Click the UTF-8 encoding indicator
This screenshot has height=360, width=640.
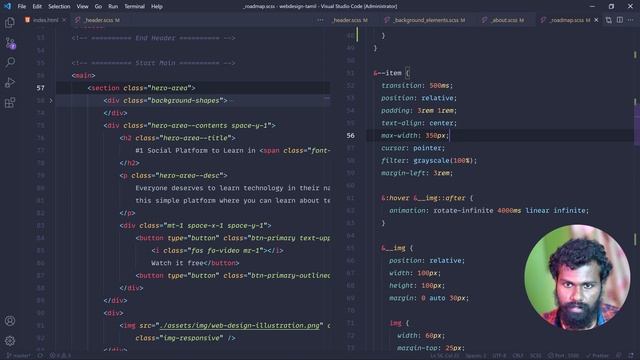[x=499, y=356]
